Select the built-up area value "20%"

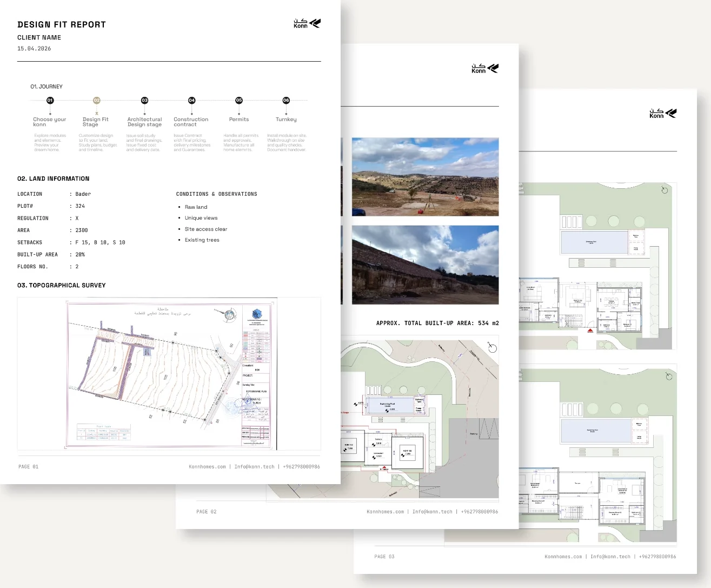pos(80,255)
